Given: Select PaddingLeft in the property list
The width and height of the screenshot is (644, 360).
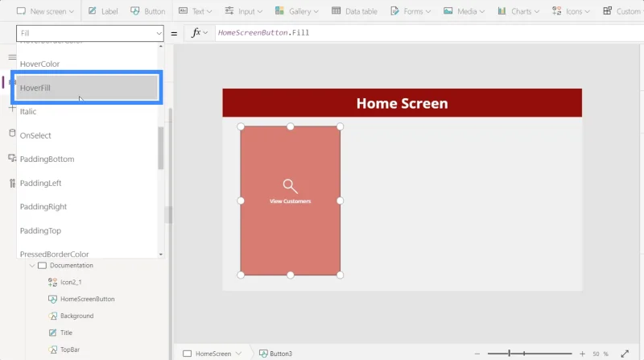Looking at the screenshot, I should click(87, 183).
